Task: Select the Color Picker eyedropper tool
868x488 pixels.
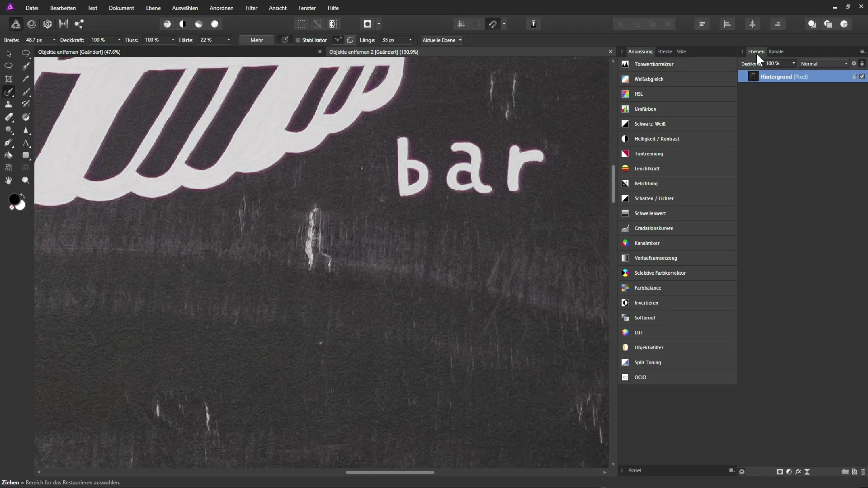Action: (26, 79)
